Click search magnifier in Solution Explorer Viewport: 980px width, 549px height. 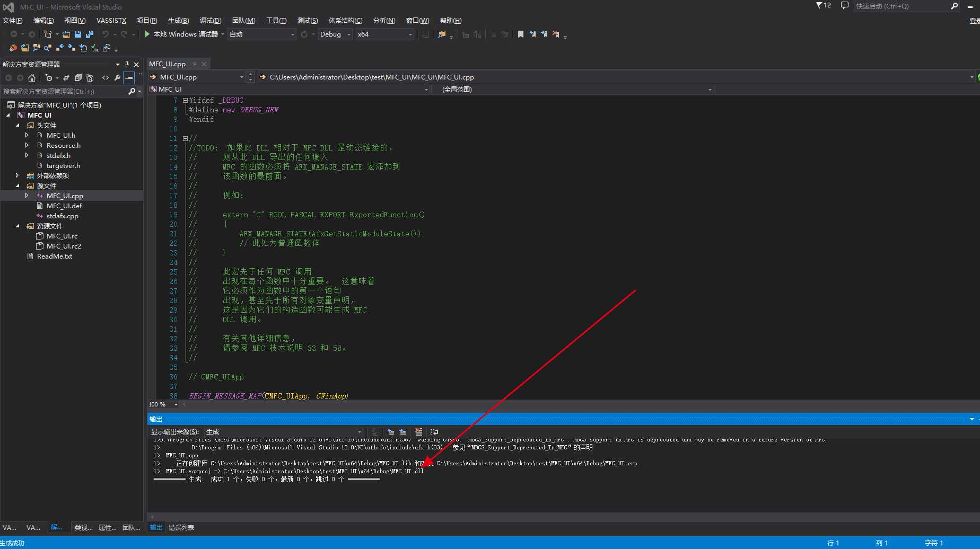(x=132, y=91)
